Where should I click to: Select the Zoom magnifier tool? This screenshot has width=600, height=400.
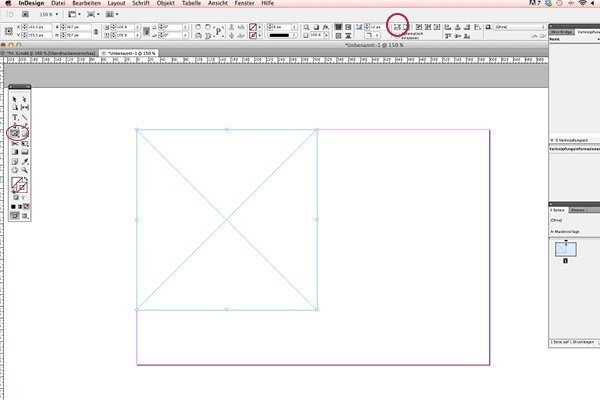(24, 170)
